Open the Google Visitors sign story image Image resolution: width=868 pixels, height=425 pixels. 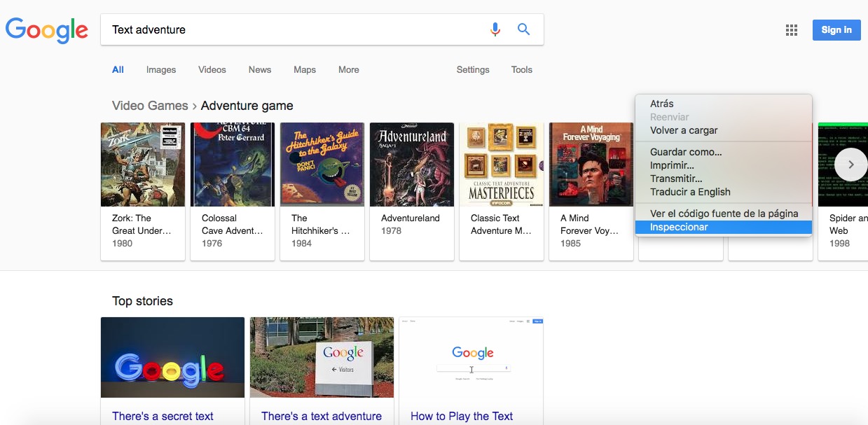(x=322, y=358)
